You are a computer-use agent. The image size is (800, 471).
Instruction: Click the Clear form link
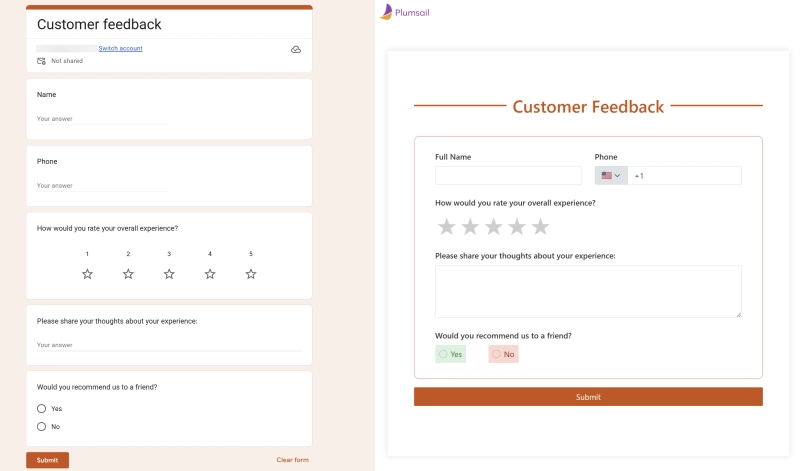(x=292, y=460)
